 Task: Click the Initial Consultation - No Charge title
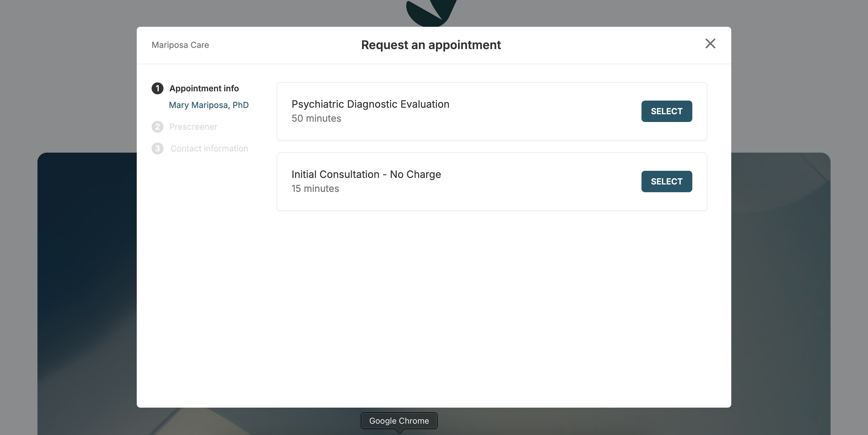coord(366,174)
